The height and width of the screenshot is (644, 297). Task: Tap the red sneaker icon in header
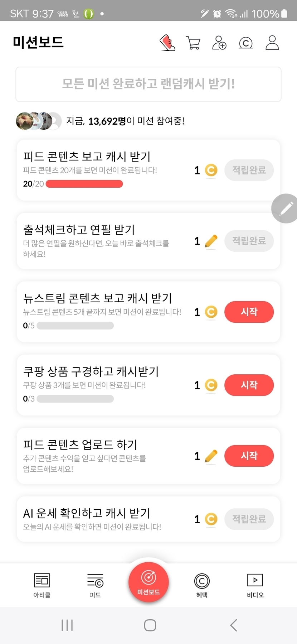[167, 43]
